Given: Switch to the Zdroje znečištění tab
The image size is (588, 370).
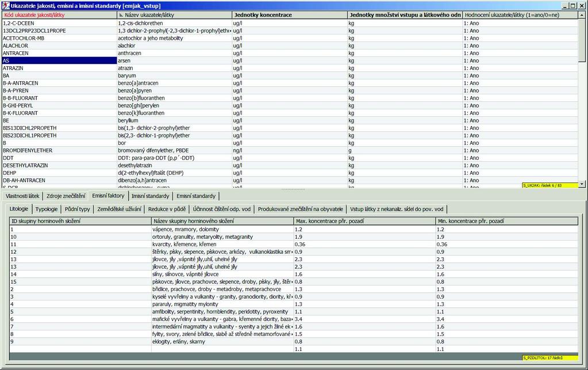Looking at the screenshot, I should pos(66,196).
